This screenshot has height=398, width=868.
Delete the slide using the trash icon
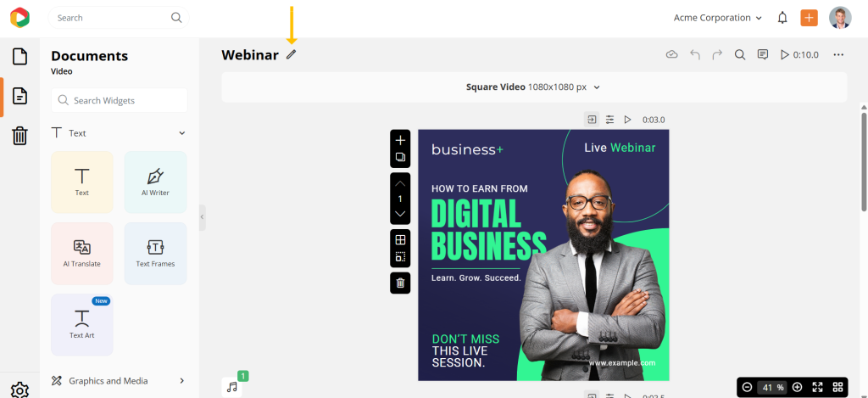(x=400, y=283)
